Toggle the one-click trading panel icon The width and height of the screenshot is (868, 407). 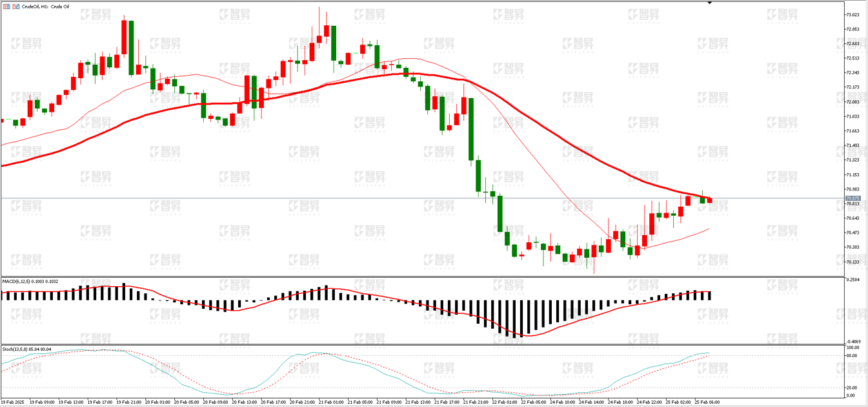(x=15, y=6)
